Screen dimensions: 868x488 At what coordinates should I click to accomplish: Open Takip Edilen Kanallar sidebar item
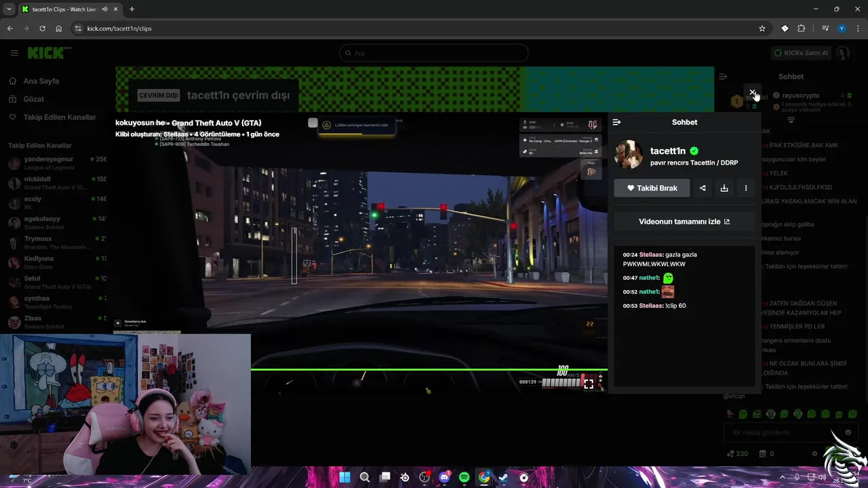coord(60,117)
